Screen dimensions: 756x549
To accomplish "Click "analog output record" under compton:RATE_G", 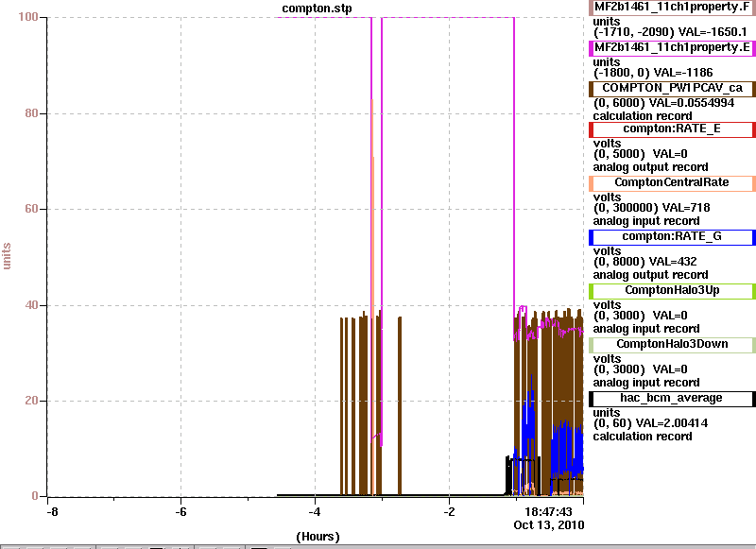I will [650, 275].
